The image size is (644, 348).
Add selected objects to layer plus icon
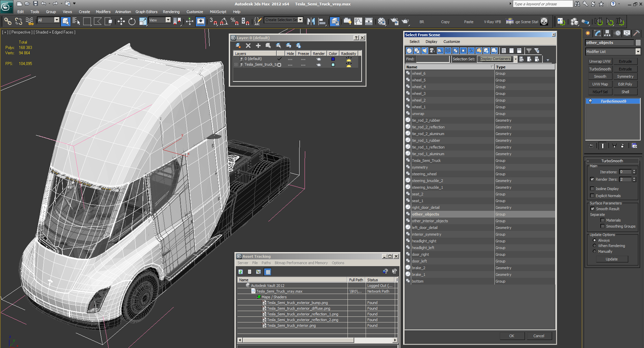click(258, 45)
